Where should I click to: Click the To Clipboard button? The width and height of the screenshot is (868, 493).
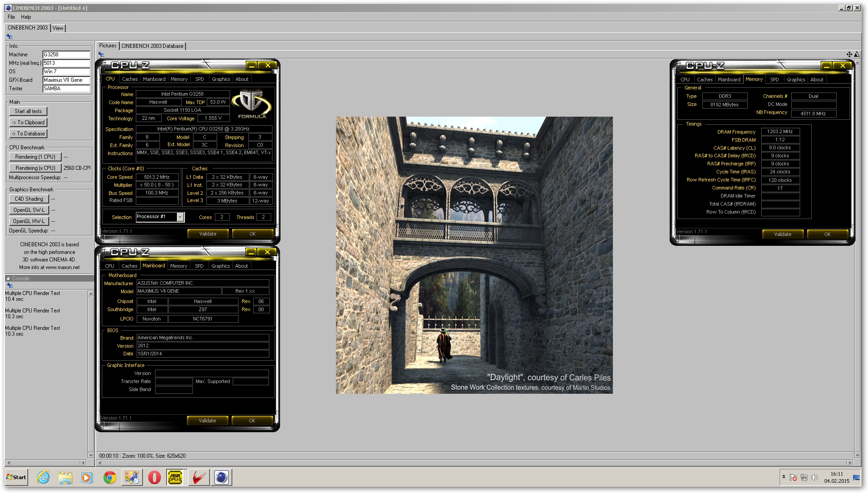(x=28, y=122)
